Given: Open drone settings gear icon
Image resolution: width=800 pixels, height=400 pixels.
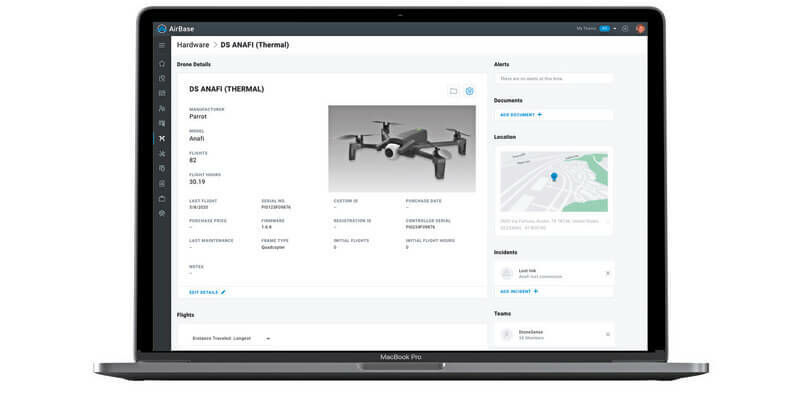Looking at the screenshot, I should click(x=469, y=91).
